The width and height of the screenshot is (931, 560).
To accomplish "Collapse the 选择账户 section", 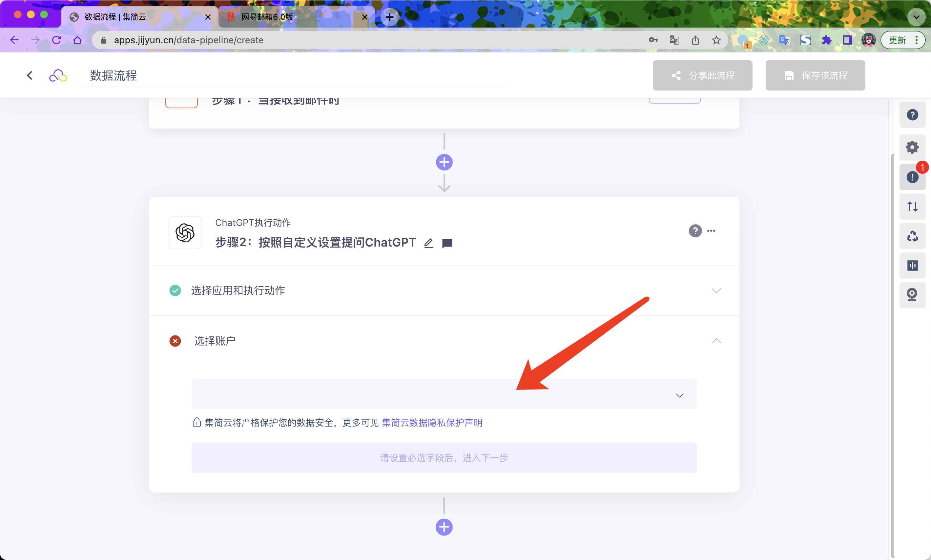I will 716,341.
